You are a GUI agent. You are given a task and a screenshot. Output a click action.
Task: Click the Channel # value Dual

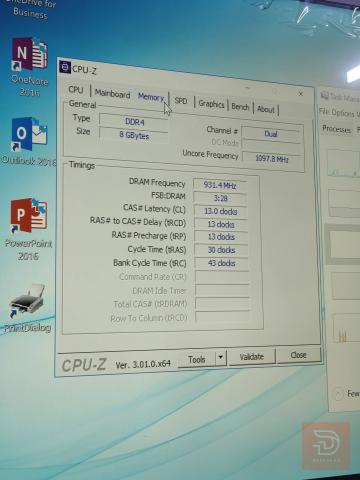tap(271, 134)
